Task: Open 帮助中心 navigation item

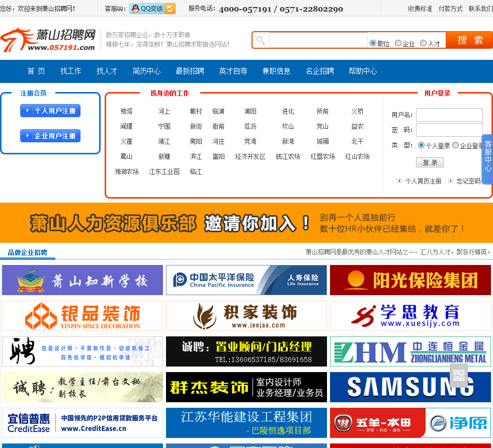Action: pyautogui.click(x=363, y=71)
